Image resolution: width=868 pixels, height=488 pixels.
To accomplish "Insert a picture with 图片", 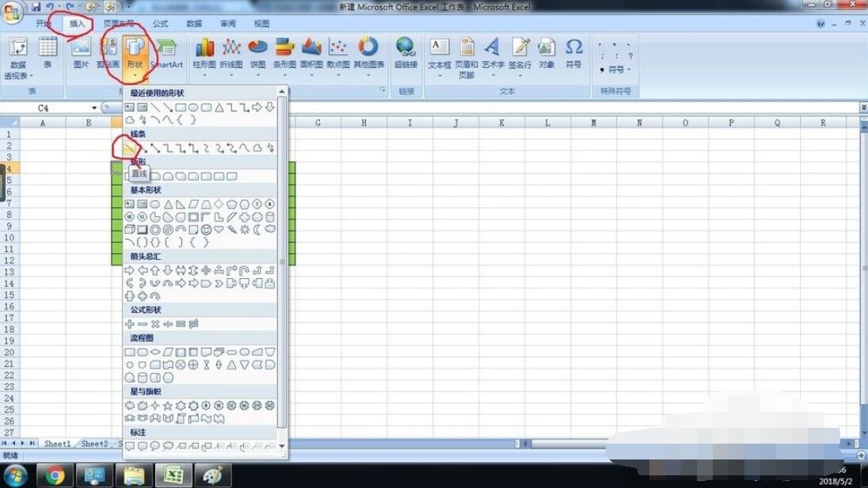I will click(81, 54).
